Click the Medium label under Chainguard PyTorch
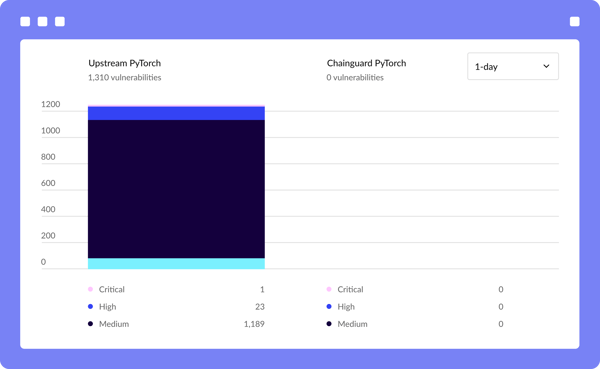The image size is (600, 369). [x=352, y=324]
